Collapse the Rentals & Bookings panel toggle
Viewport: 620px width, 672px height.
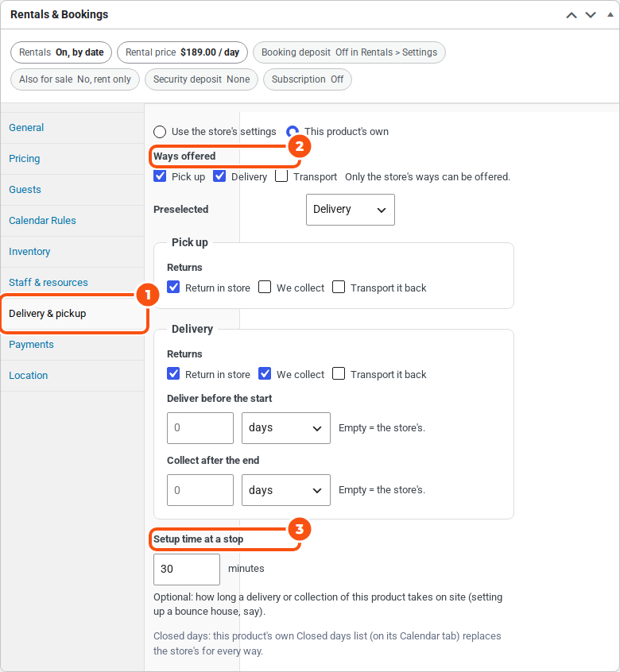pyautogui.click(x=610, y=14)
